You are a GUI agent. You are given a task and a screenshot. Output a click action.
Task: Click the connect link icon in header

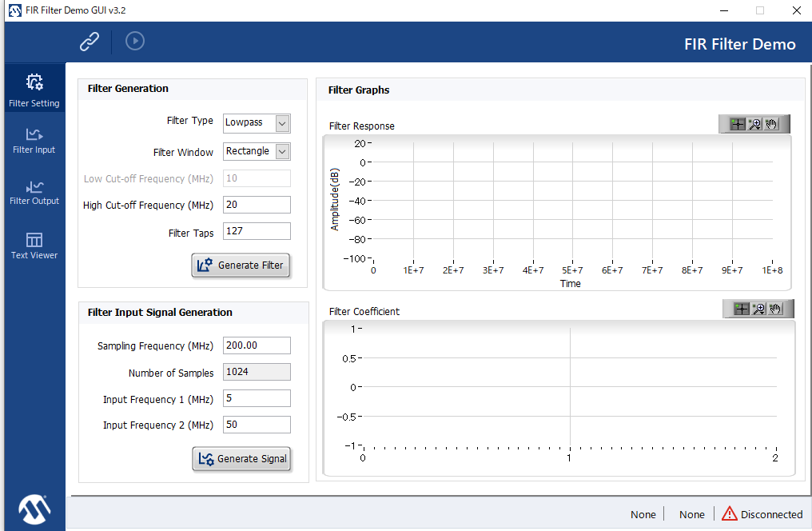pyautogui.click(x=90, y=41)
